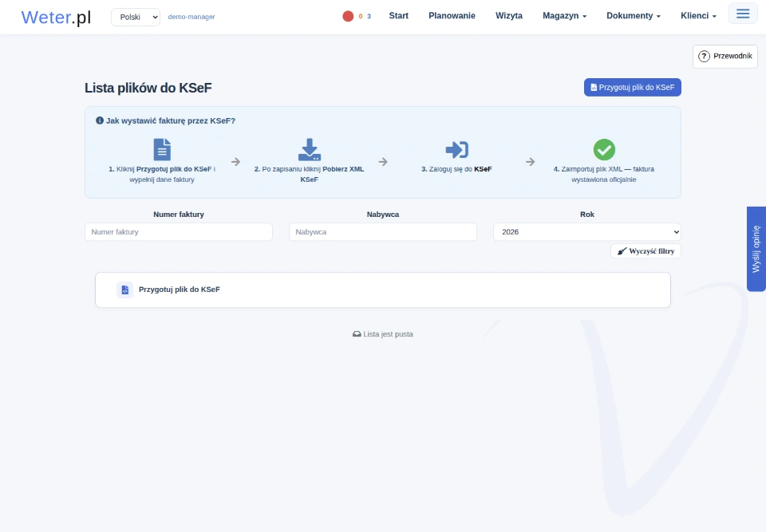Screen dimensions: 766x532
Task: Focus the Numer faktury input field
Action: coord(178,231)
